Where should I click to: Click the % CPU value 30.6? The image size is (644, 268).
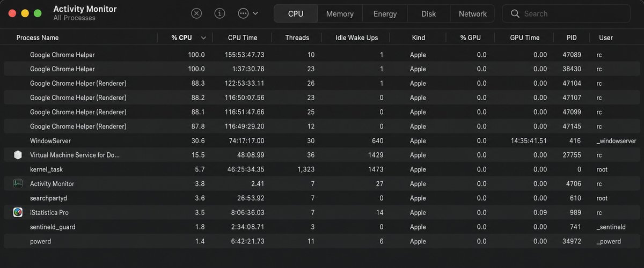[x=198, y=140]
